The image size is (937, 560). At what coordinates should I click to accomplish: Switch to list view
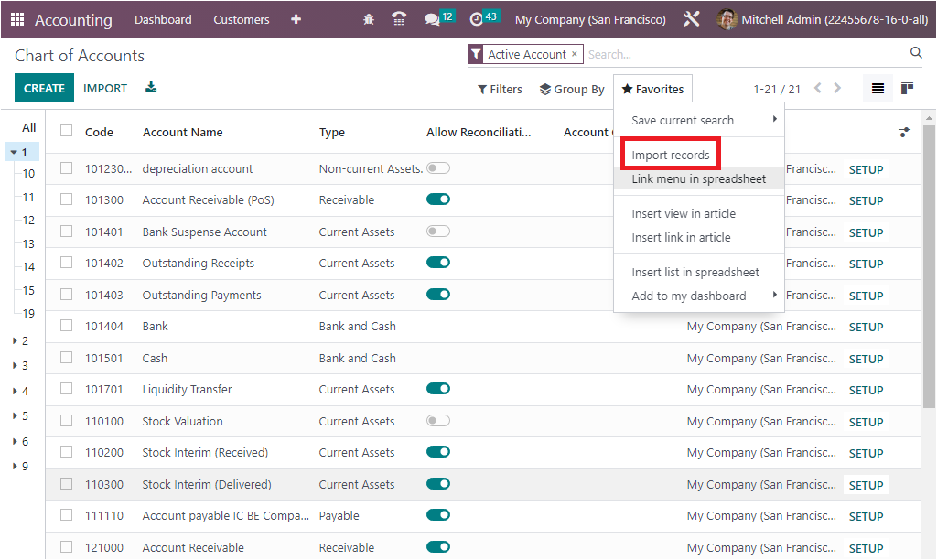click(x=878, y=89)
